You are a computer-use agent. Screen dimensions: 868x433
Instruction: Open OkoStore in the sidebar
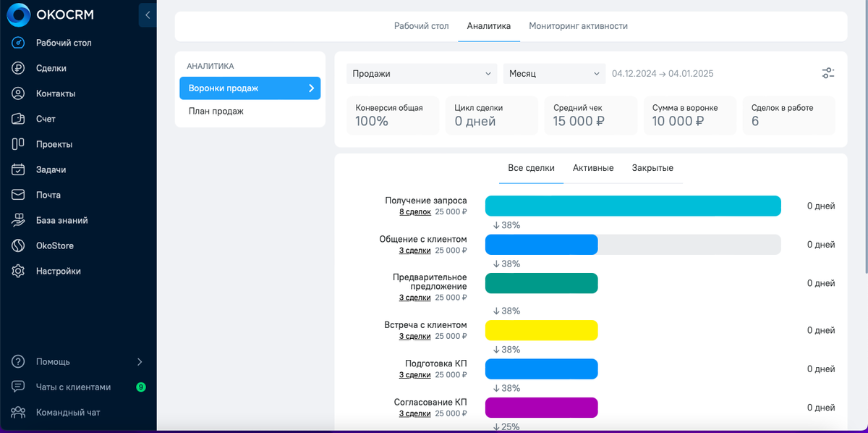click(x=55, y=245)
